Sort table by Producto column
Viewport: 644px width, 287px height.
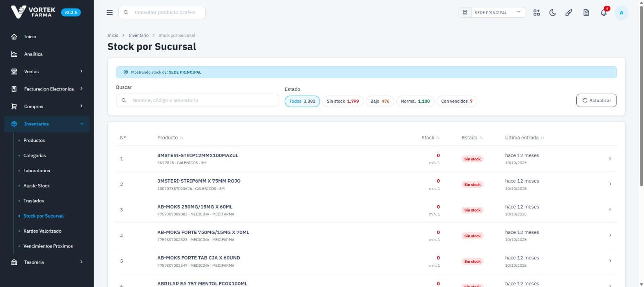click(x=170, y=138)
